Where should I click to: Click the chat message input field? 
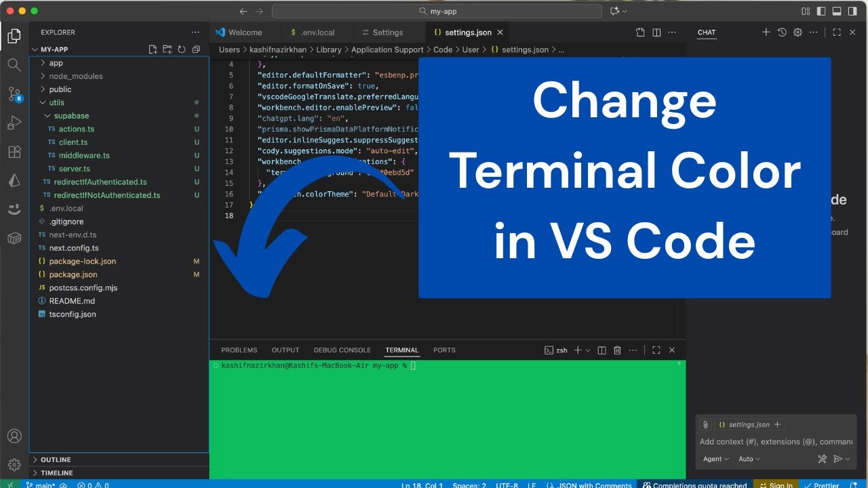[x=776, y=442]
